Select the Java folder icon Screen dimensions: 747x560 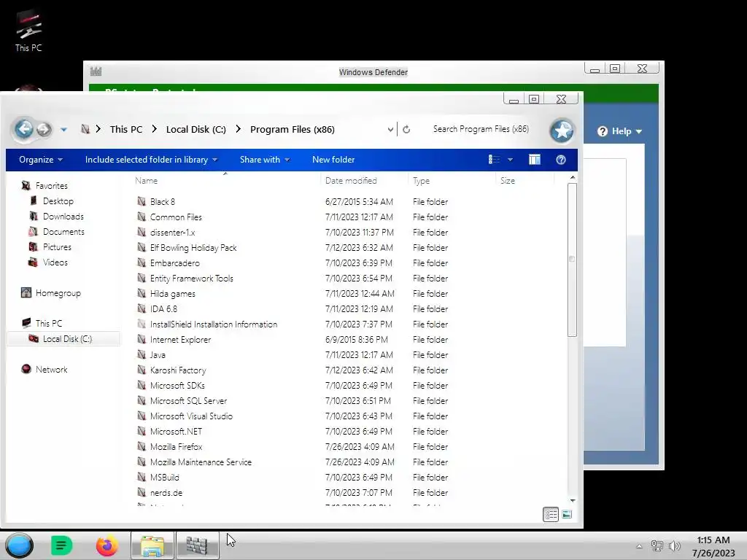[x=142, y=354]
